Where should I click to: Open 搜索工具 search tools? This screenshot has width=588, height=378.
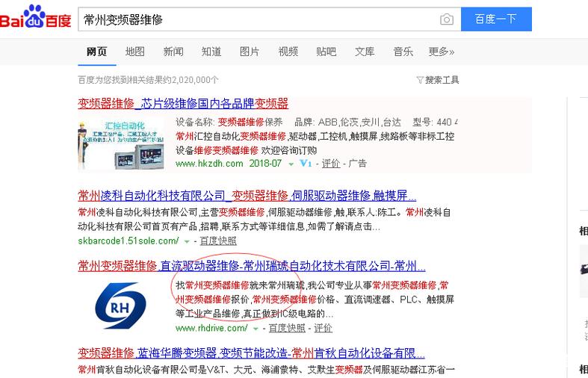(x=442, y=80)
